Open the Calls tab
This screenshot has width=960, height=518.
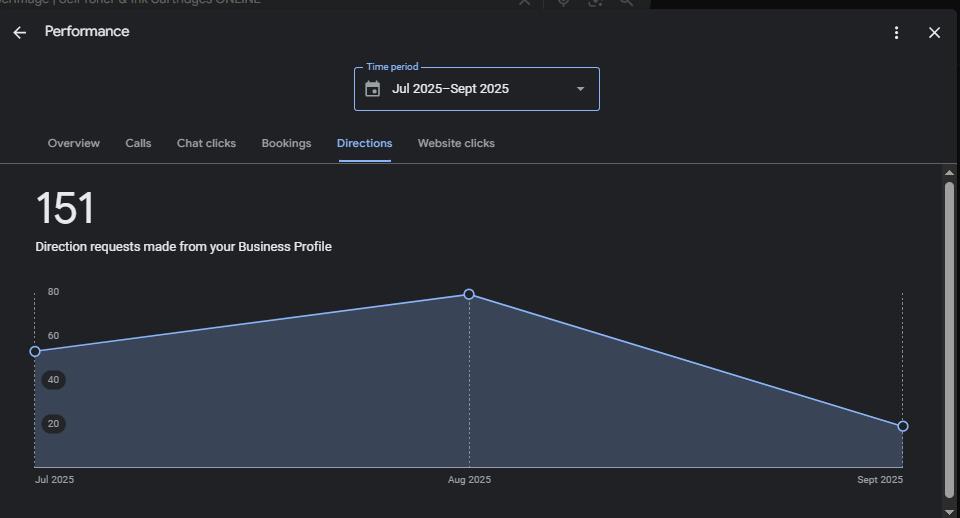tap(138, 143)
